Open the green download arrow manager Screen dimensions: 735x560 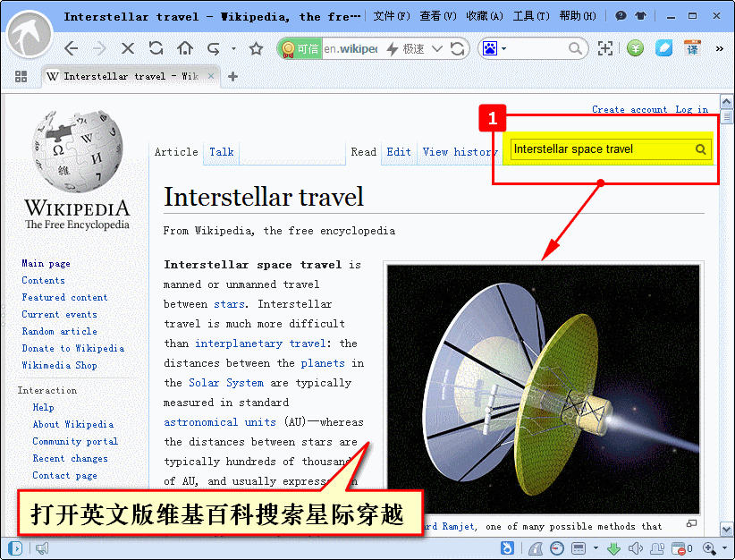click(613, 548)
